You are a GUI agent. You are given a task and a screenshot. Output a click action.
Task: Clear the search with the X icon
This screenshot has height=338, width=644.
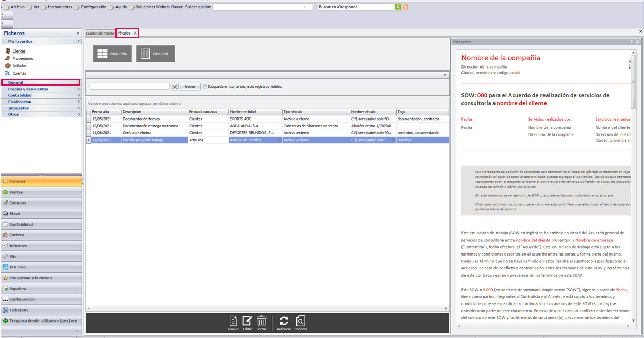pos(175,87)
